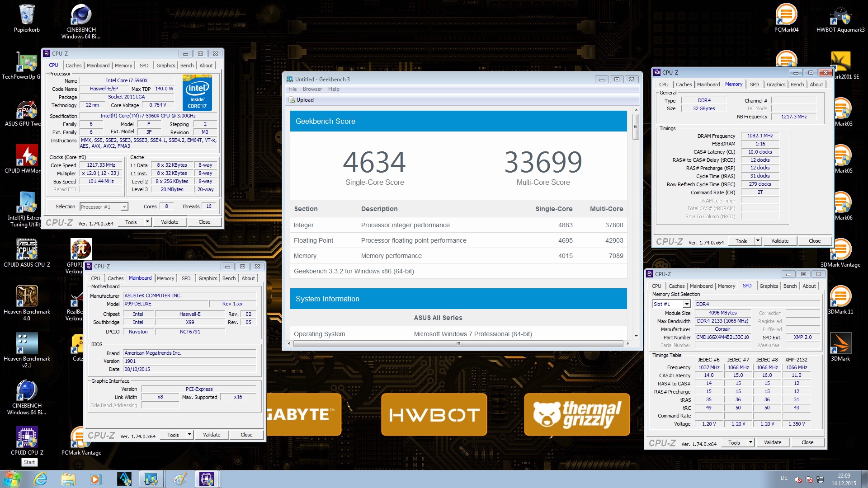Click the X99-DELUXE model field

coord(166,304)
